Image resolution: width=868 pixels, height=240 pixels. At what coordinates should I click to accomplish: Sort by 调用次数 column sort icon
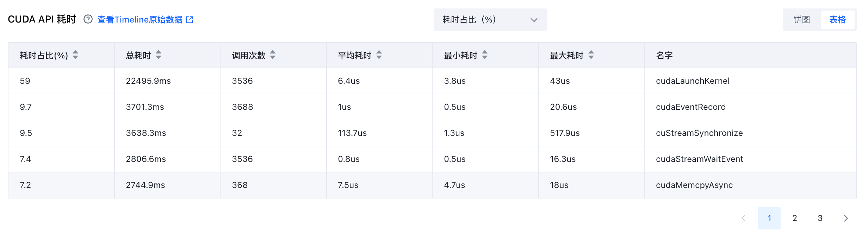pyautogui.click(x=273, y=55)
